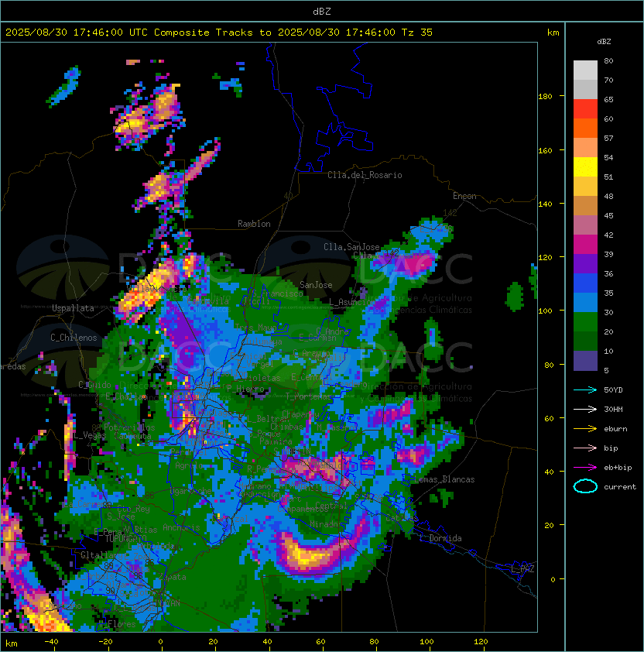Click the 'Anchoris' map label
Image resolution: width=644 pixels, height=652 pixels.
(x=181, y=527)
